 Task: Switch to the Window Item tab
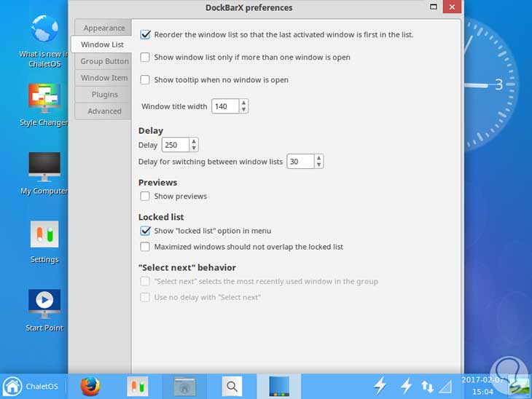point(103,78)
